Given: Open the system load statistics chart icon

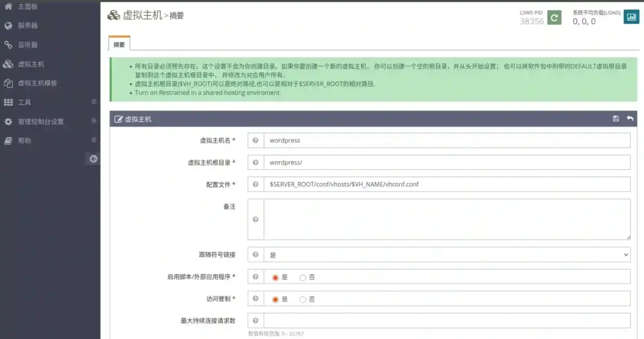Looking at the screenshot, I should tap(631, 18).
